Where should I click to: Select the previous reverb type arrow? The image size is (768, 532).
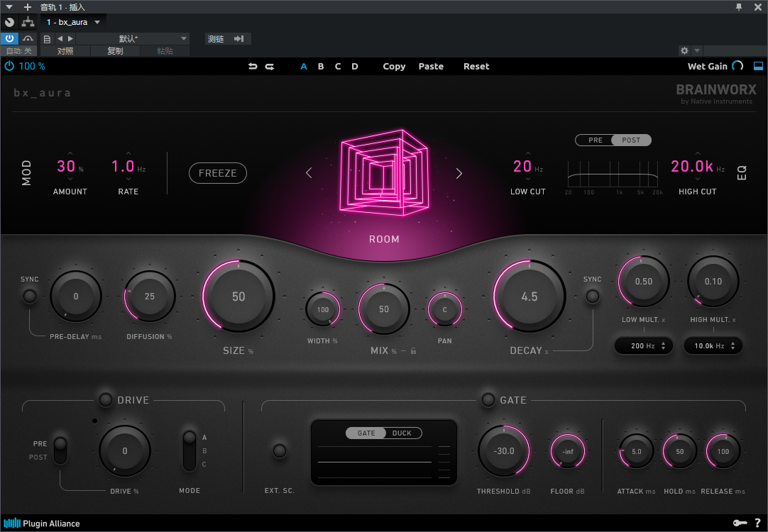pyautogui.click(x=309, y=173)
